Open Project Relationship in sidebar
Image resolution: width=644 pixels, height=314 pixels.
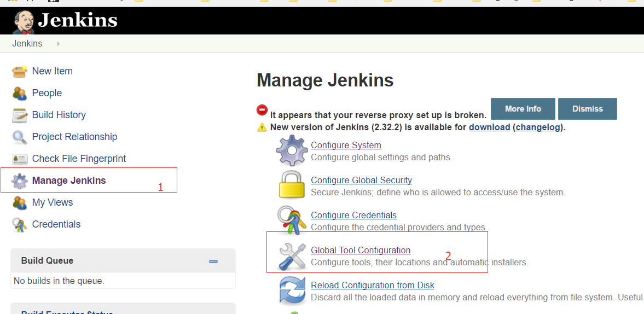coord(74,137)
